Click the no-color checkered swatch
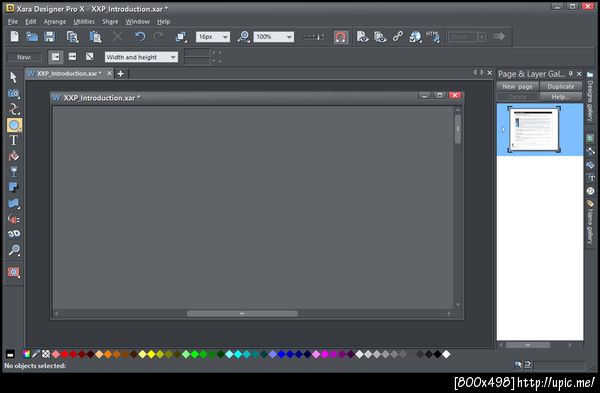 [46, 354]
